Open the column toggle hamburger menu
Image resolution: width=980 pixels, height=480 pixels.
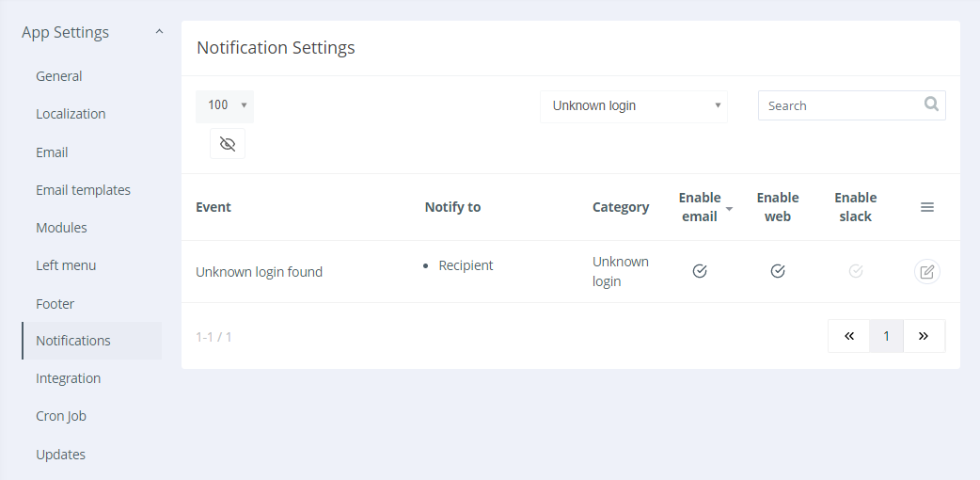[x=927, y=207]
